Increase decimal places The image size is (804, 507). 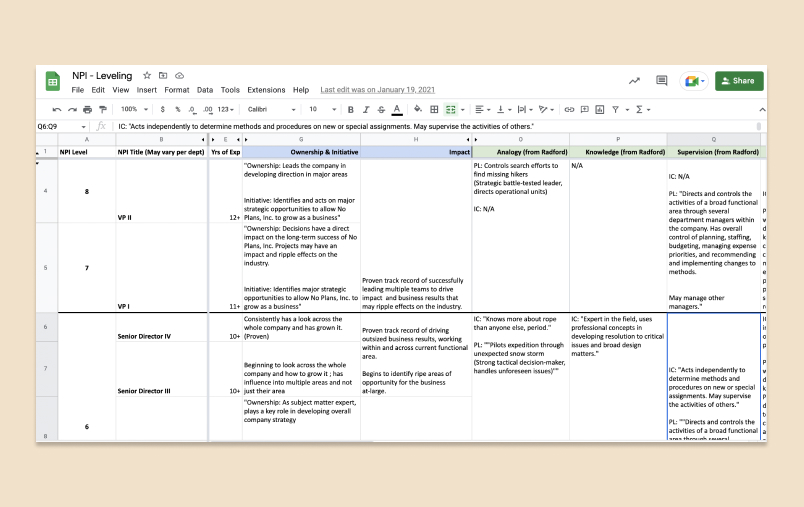208,110
